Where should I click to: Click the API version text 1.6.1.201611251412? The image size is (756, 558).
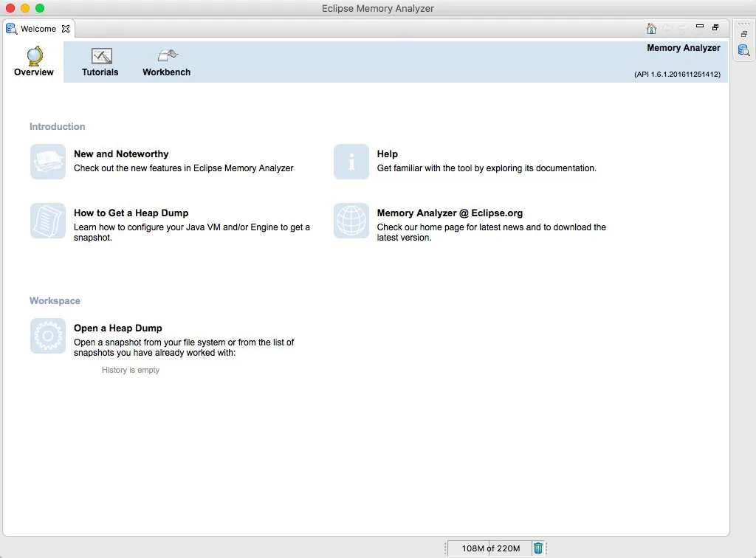coord(678,75)
